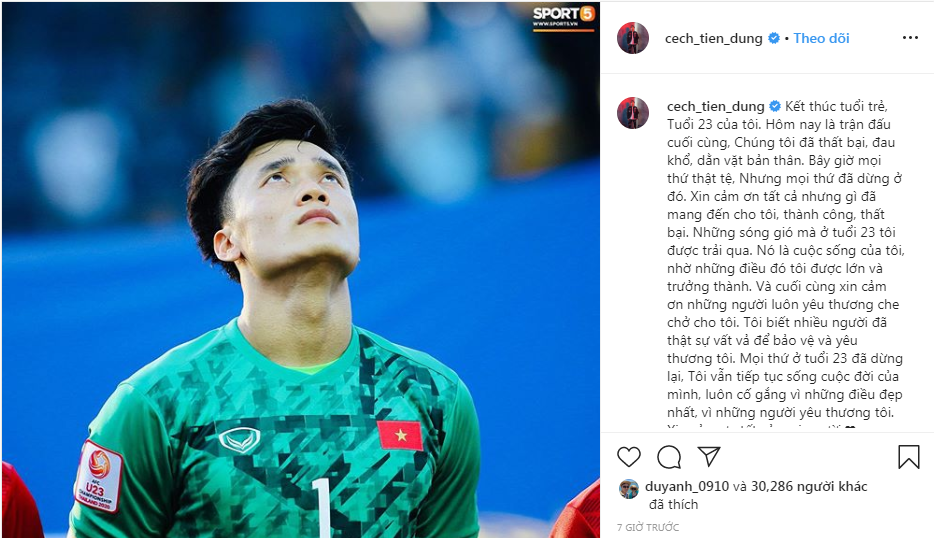Click the 7 GIỜ TRƯỚC timestamp
The height and width of the screenshot is (538, 934).
(x=647, y=527)
